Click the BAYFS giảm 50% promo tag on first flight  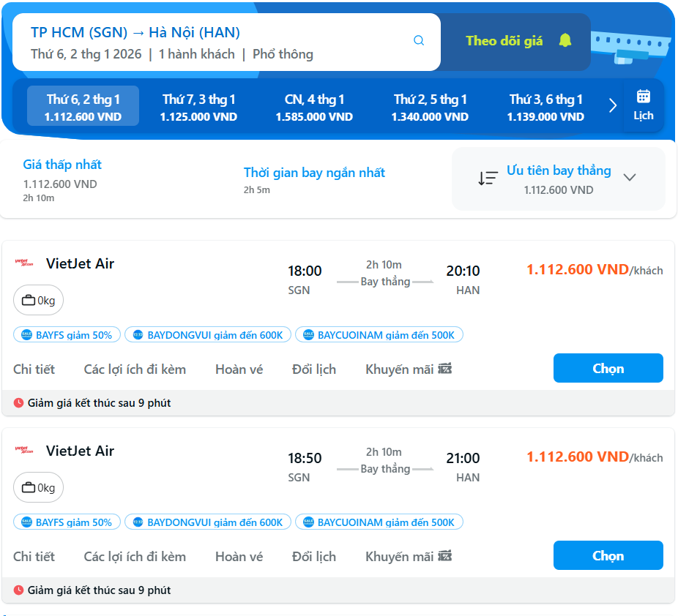point(67,335)
